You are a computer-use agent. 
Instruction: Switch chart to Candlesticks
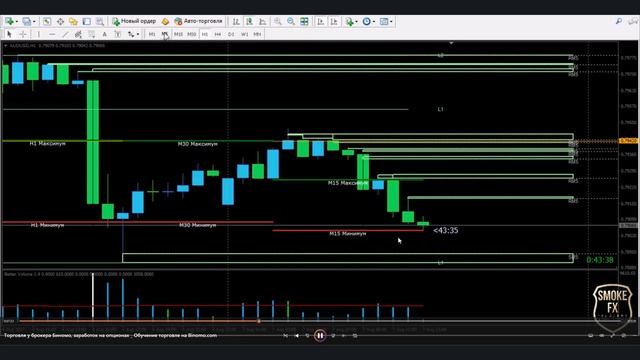pos(249,21)
